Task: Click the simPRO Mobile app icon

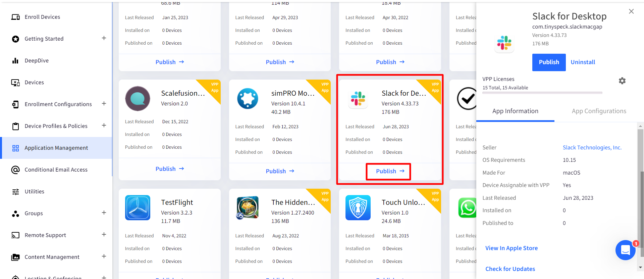Action: (x=248, y=99)
